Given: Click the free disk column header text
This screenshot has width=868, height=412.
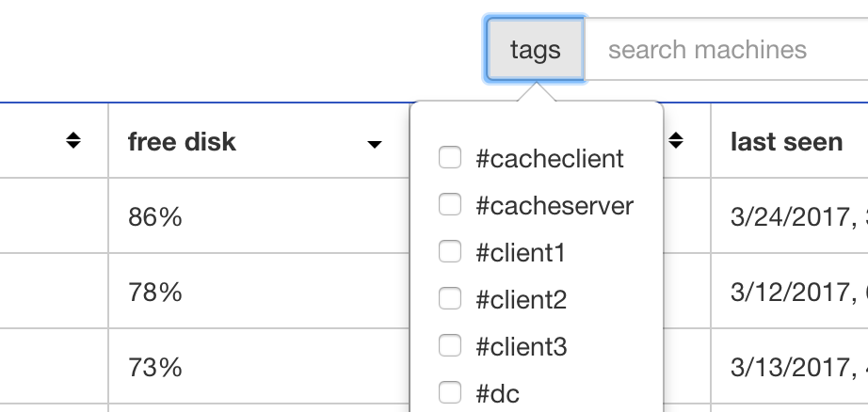Looking at the screenshot, I should coord(182,141).
